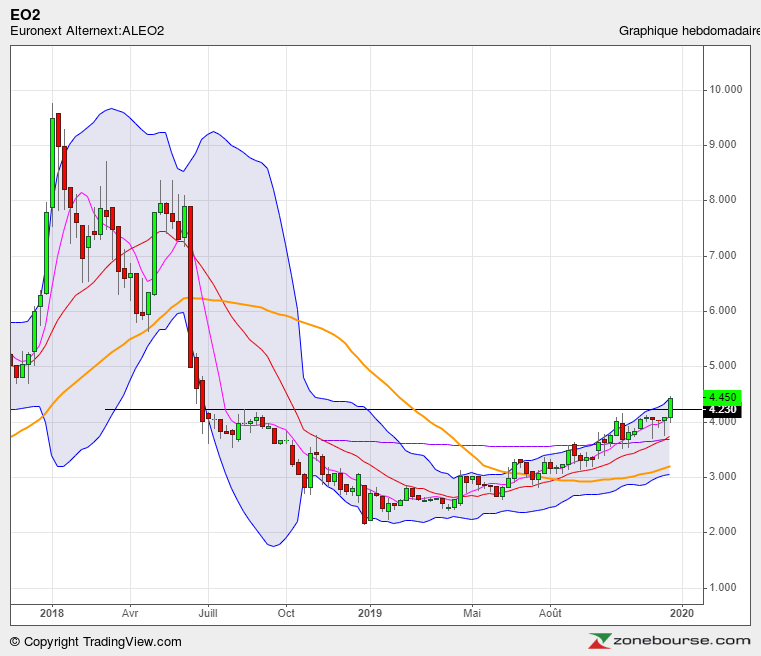This screenshot has height=656, width=761.
Task: Click the latest green weekly candle
Action: tap(670, 408)
